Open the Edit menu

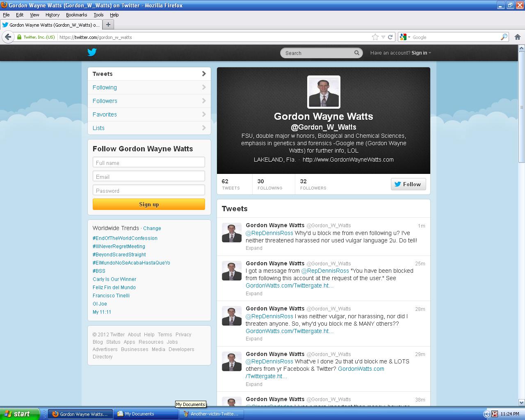20,15
